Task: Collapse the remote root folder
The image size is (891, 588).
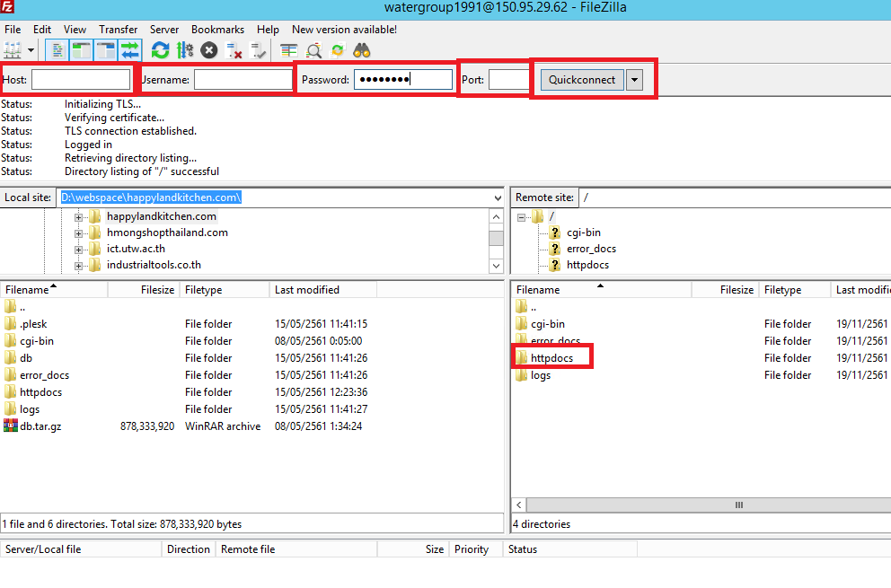Action: [521, 217]
